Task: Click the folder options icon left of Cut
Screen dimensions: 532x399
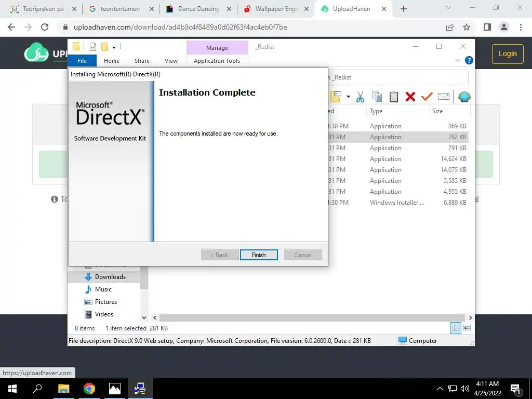Action: pyautogui.click(x=336, y=97)
